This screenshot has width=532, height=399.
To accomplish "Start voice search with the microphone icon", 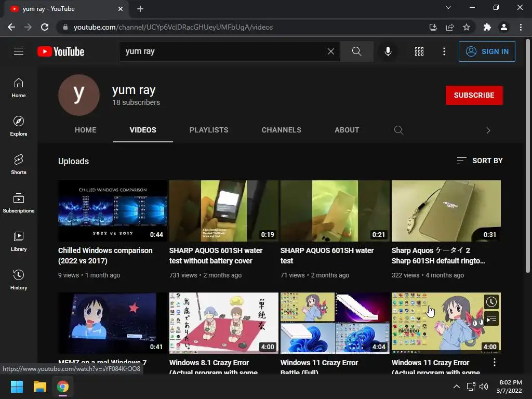I will coord(388,51).
